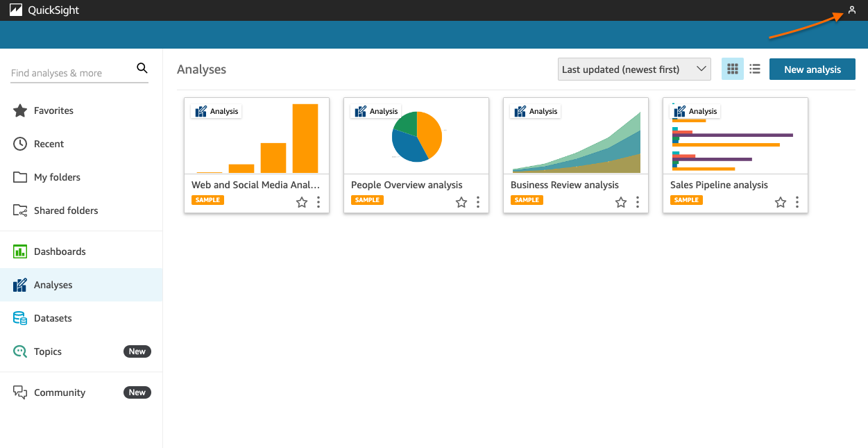Open Community in sidebar
Viewport: 868px width, 448px height.
81,392
